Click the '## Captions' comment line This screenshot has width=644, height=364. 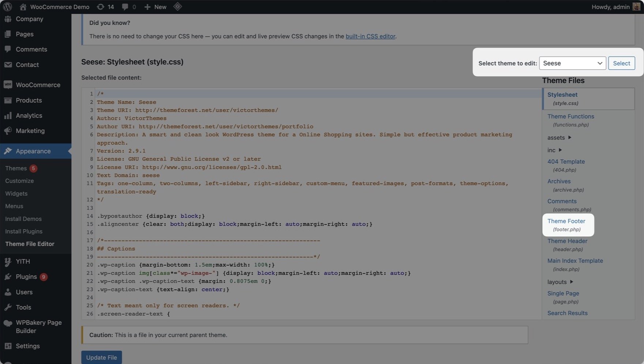click(x=116, y=248)
